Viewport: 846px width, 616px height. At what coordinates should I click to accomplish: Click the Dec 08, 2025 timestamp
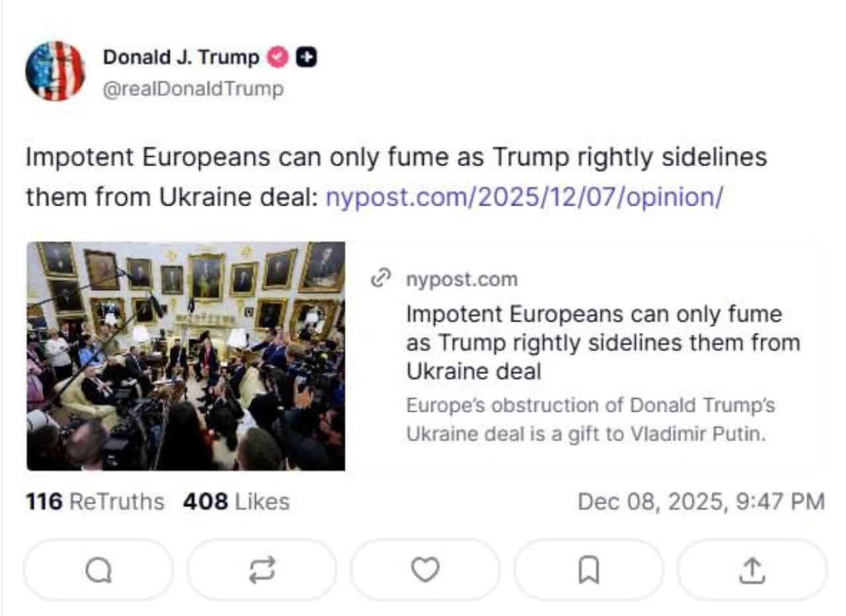click(x=701, y=502)
